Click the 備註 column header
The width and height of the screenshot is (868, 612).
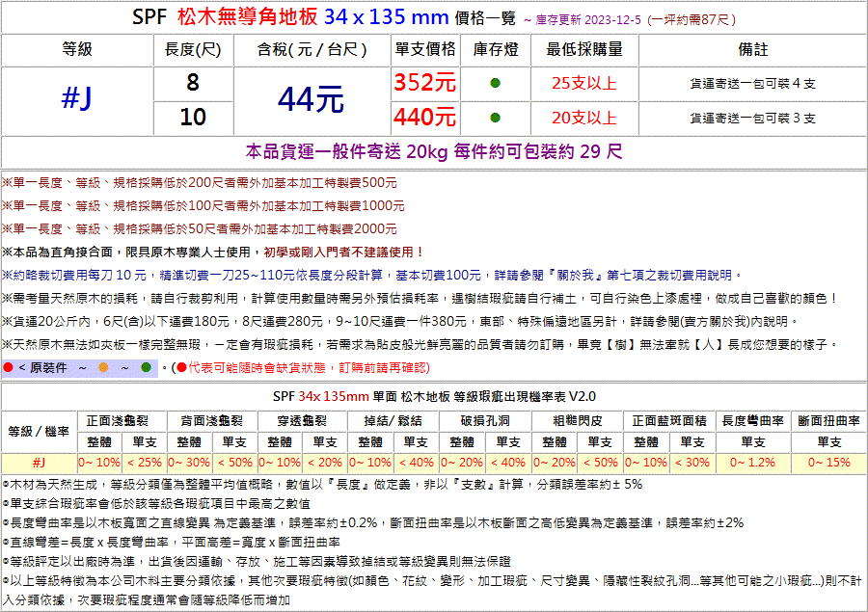(753, 50)
